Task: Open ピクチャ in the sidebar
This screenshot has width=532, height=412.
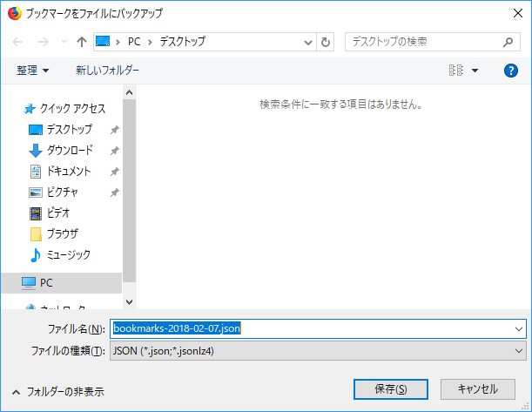Action: click(62, 192)
